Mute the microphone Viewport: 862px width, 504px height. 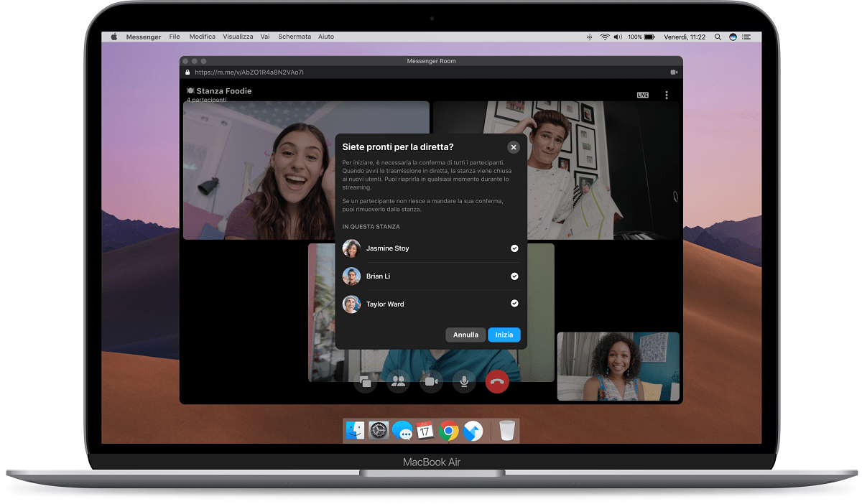click(464, 381)
